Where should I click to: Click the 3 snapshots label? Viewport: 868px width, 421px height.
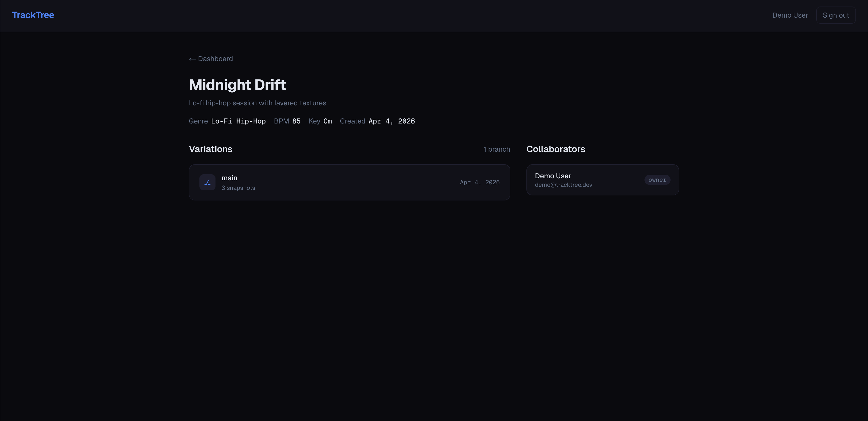pyautogui.click(x=238, y=188)
